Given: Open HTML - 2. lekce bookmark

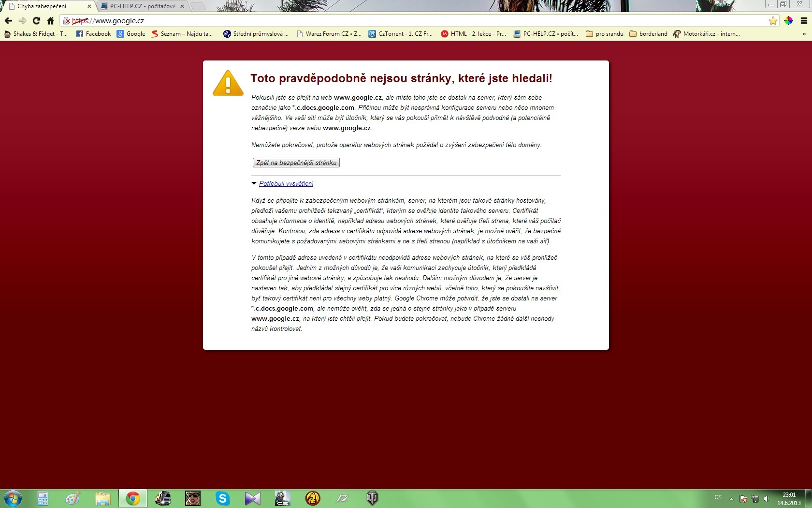Looking at the screenshot, I should 474,34.
